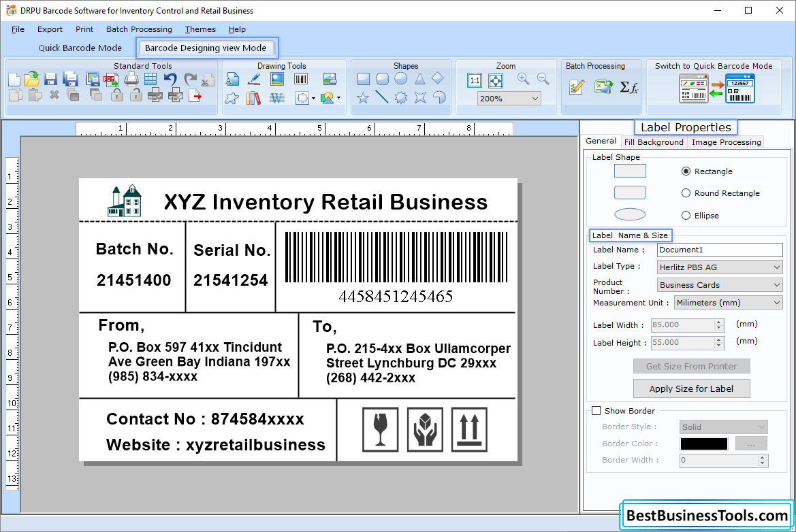Click the black Border Color swatch

(704, 444)
